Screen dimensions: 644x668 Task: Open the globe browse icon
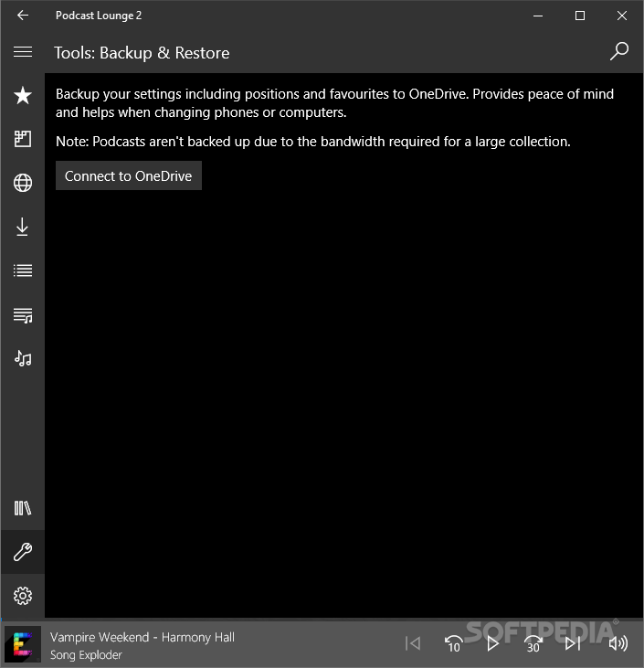click(x=23, y=183)
